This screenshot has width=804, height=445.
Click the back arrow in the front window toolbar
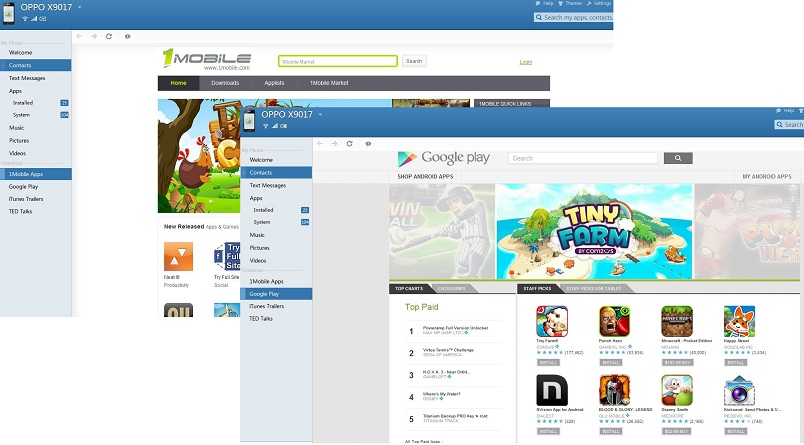[320, 144]
